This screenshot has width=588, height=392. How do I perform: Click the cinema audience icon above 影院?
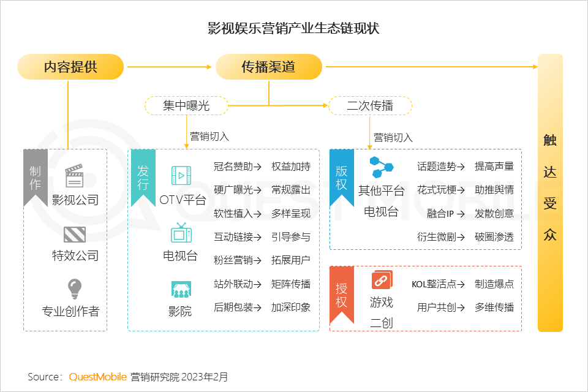[x=181, y=290]
